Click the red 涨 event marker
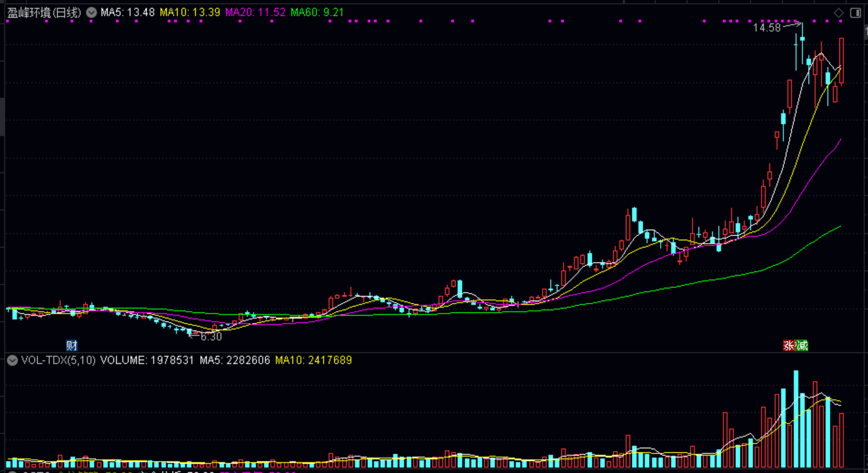 coord(789,346)
